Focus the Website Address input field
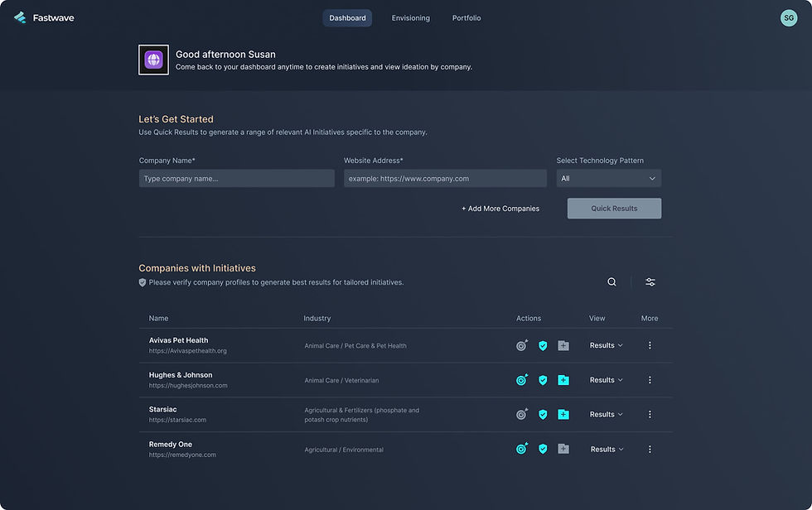This screenshot has height=510, width=812. pyautogui.click(x=446, y=179)
